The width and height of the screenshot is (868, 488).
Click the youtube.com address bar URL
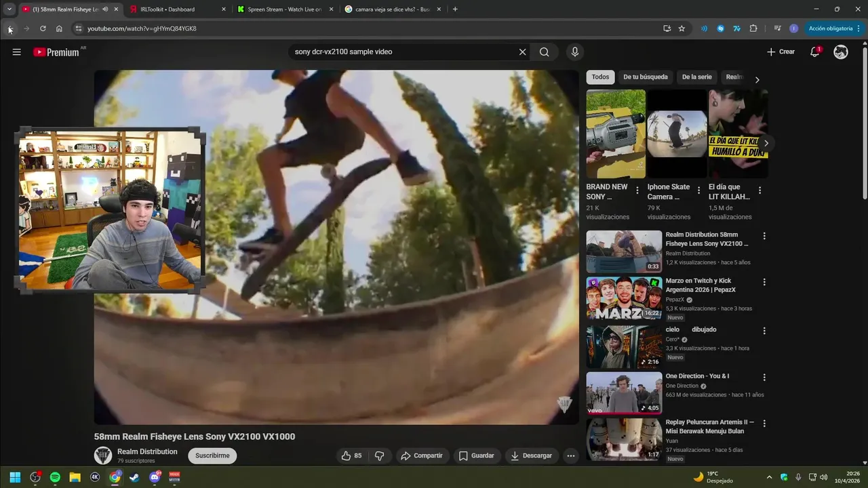[x=142, y=28]
